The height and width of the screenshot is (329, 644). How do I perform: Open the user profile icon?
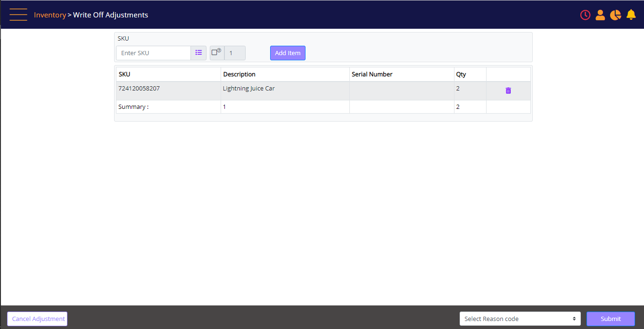coord(600,15)
